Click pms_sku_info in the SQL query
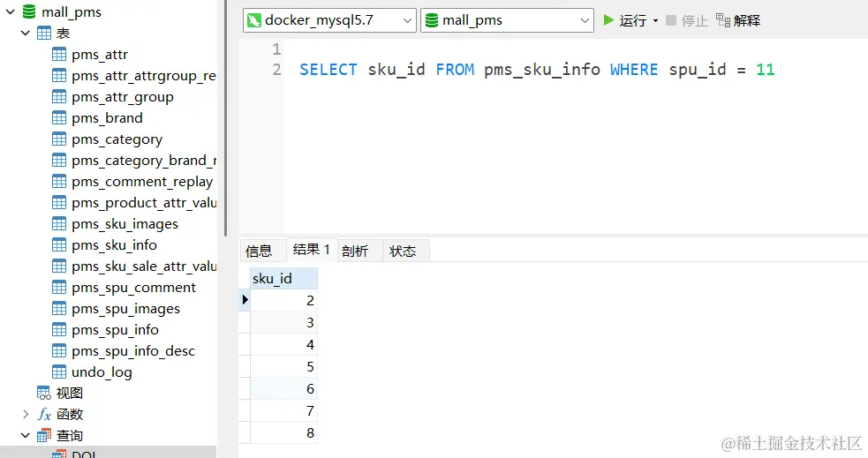This screenshot has width=868, height=458. point(542,70)
